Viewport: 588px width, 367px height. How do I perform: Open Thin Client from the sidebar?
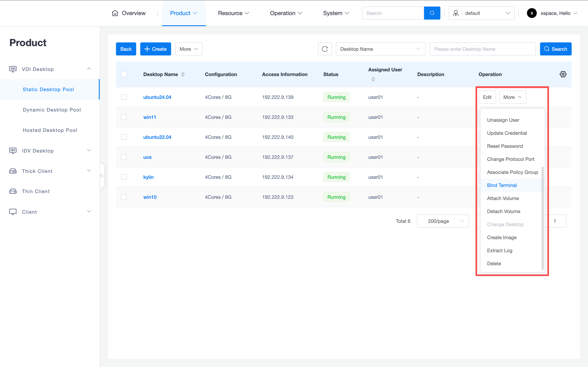click(36, 191)
